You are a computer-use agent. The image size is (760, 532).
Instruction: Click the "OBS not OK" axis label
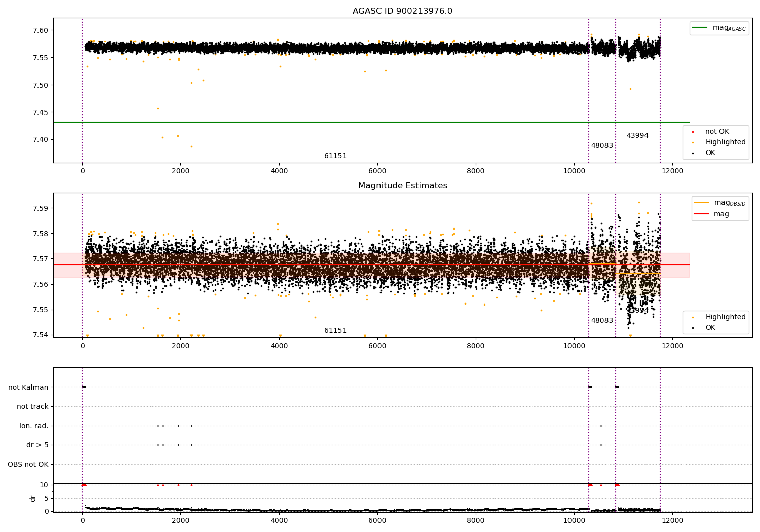pyautogui.click(x=28, y=464)
